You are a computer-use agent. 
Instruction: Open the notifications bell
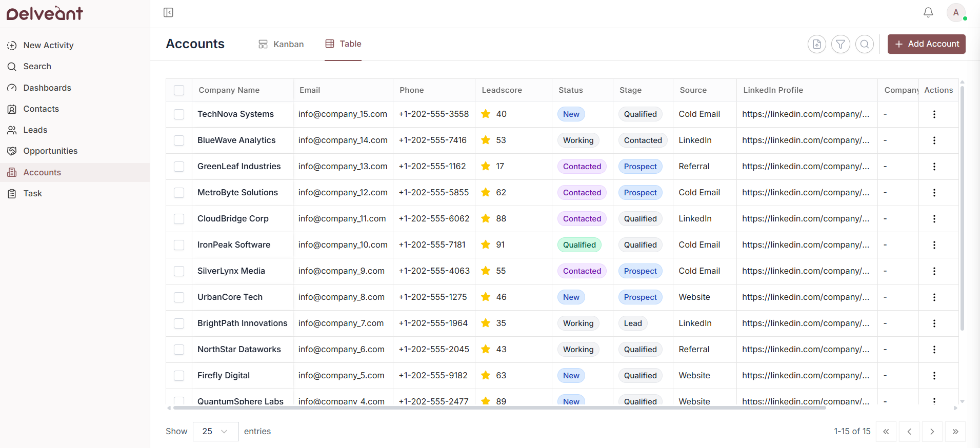[928, 13]
